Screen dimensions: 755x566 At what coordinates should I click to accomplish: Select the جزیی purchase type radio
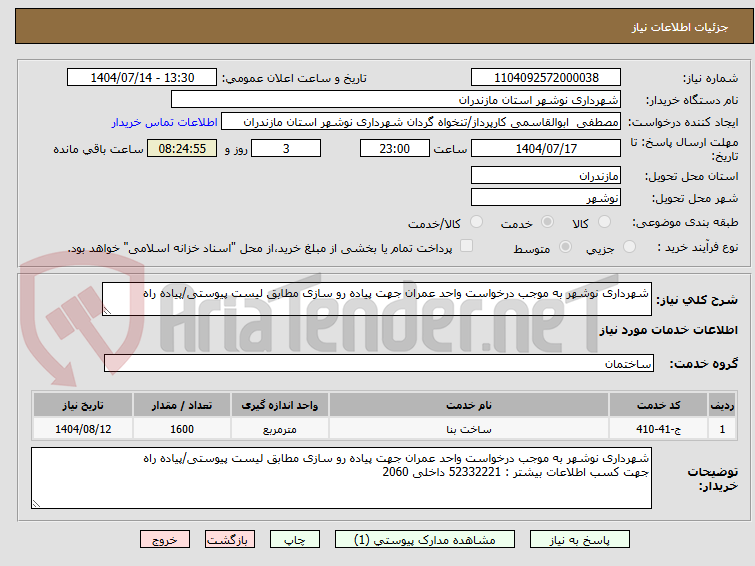tap(629, 247)
